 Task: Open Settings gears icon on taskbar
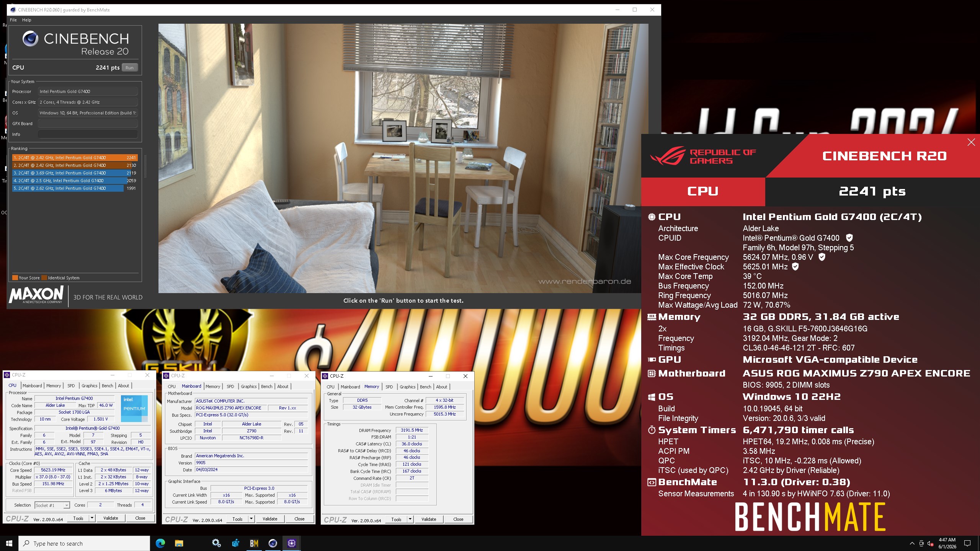(217, 543)
